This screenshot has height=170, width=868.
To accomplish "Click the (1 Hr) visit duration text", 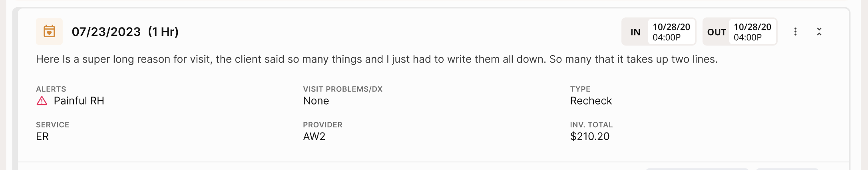I will point(163,32).
